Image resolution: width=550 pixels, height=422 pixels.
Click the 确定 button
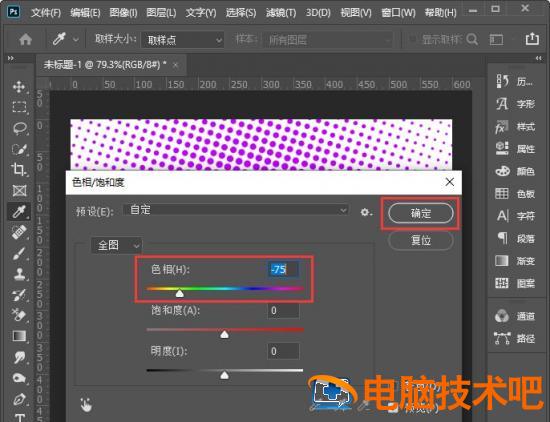(421, 213)
